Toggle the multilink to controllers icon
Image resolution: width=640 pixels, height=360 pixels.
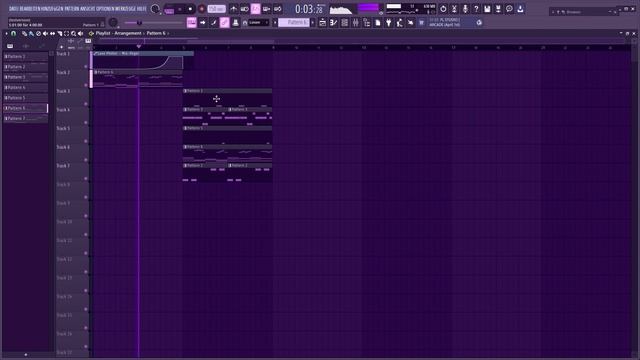(224, 23)
